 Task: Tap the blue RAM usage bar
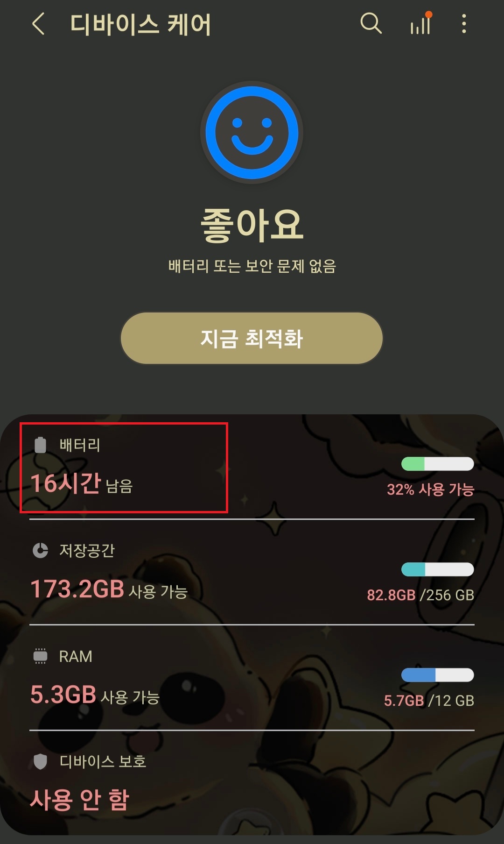438,675
